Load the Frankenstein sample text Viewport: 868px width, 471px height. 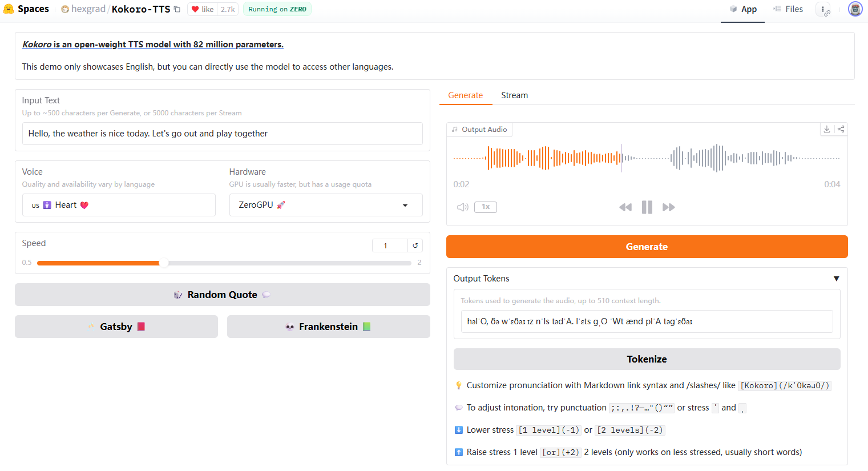click(329, 327)
